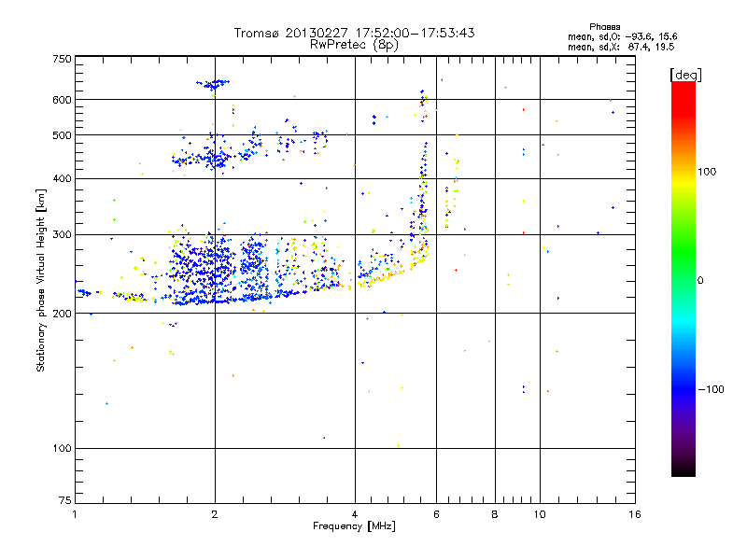Click the y-axis '500' tick label

coord(63,135)
